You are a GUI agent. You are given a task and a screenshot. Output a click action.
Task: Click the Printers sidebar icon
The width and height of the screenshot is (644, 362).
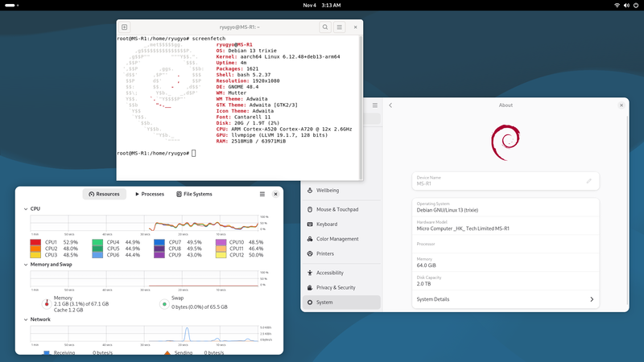[x=310, y=253]
